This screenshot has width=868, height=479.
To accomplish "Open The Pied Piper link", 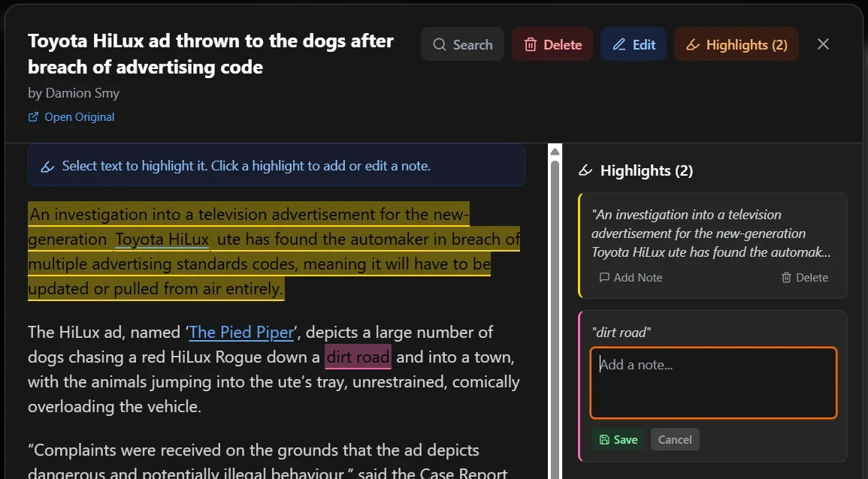I will [x=241, y=331].
